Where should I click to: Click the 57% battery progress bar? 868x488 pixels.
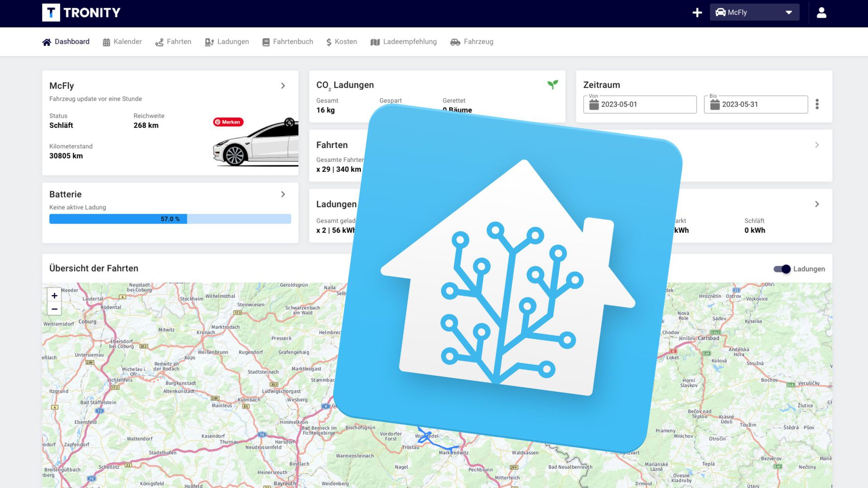[170, 219]
